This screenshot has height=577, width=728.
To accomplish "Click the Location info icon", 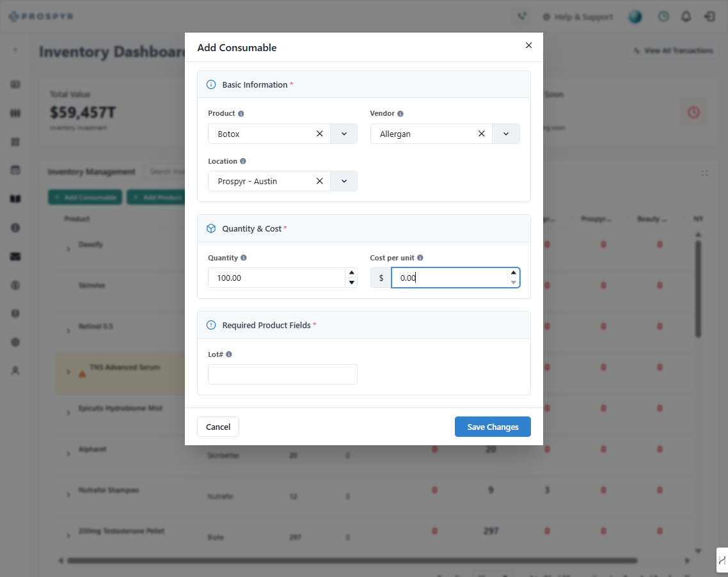I will point(243,161).
